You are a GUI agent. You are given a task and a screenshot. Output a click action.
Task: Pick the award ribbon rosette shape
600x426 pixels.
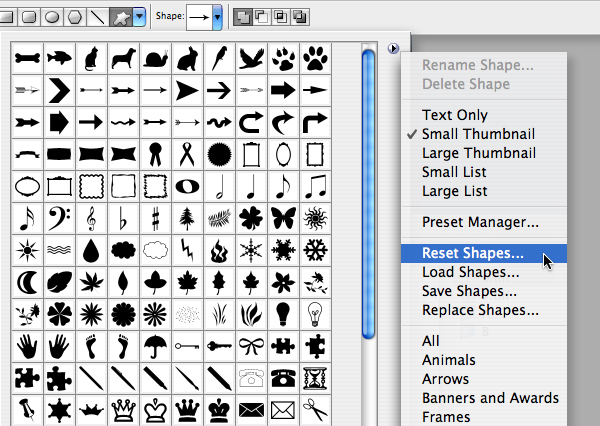[155, 154]
